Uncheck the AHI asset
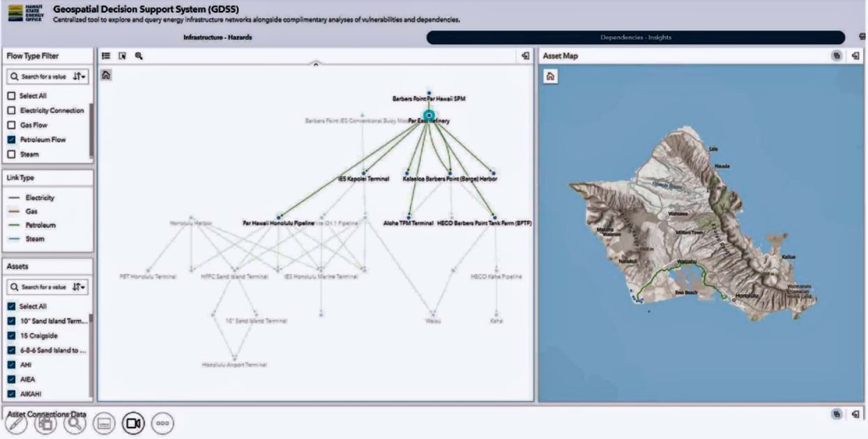The height and width of the screenshot is (439, 868). [x=11, y=365]
